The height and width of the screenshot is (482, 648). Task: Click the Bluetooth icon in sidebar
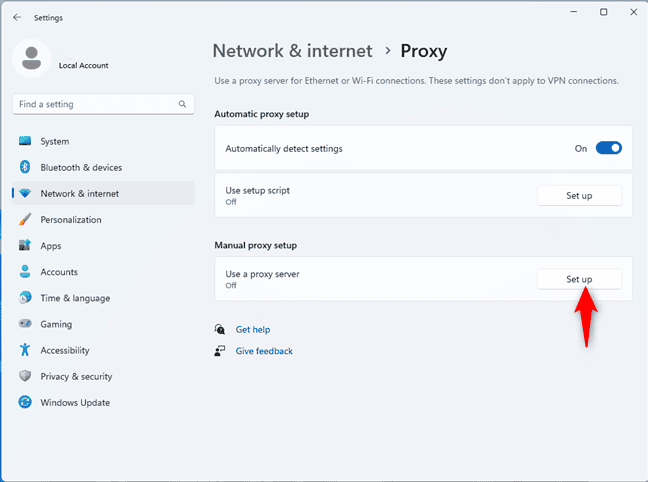pyautogui.click(x=25, y=167)
